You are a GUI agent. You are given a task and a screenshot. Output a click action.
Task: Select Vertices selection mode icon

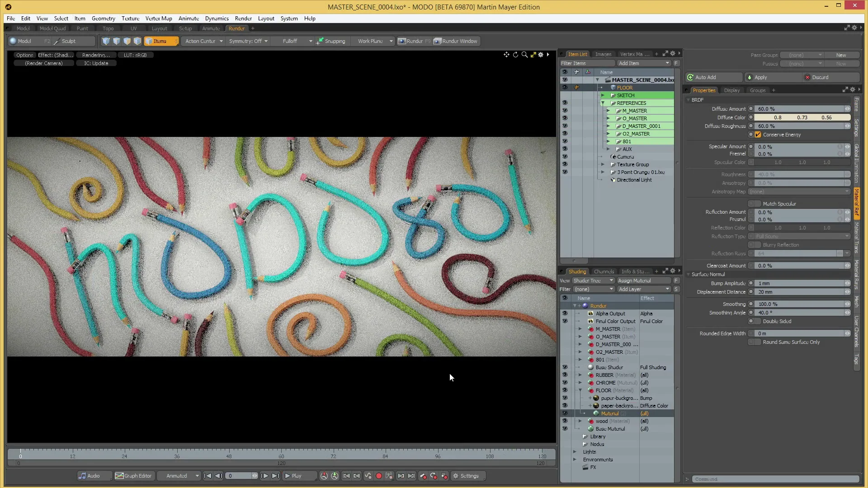coord(106,41)
